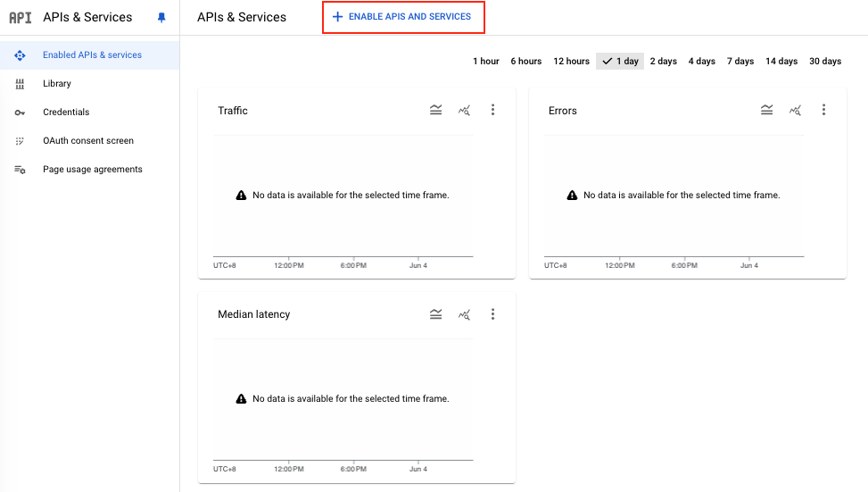Viewport: 868px width, 492px height.
Task: Click Traffic chart's no data message
Action: pyautogui.click(x=351, y=195)
